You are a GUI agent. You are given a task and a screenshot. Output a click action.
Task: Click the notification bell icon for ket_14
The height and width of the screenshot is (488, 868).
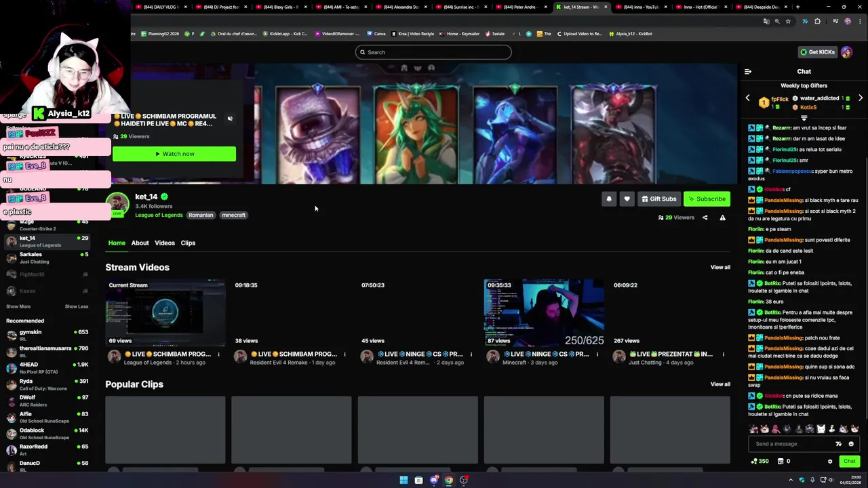pos(609,199)
